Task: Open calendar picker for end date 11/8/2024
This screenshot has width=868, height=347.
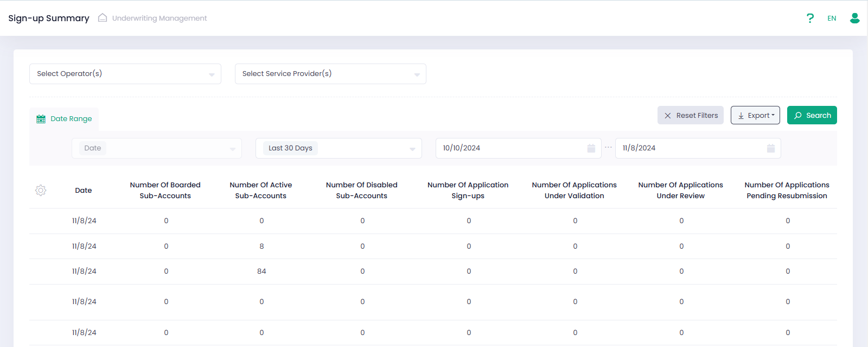Action: pyautogui.click(x=770, y=148)
